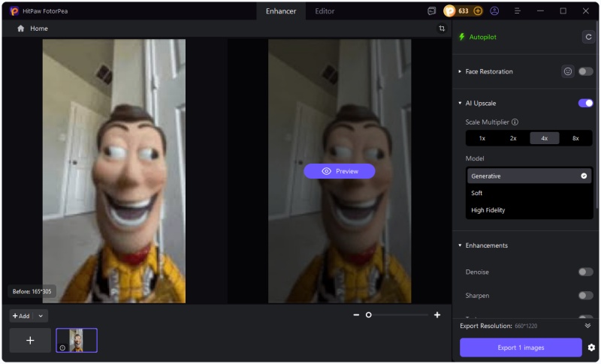Reset settings with the refresh icon
601x364 pixels.
pyautogui.click(x=588, y=37)
